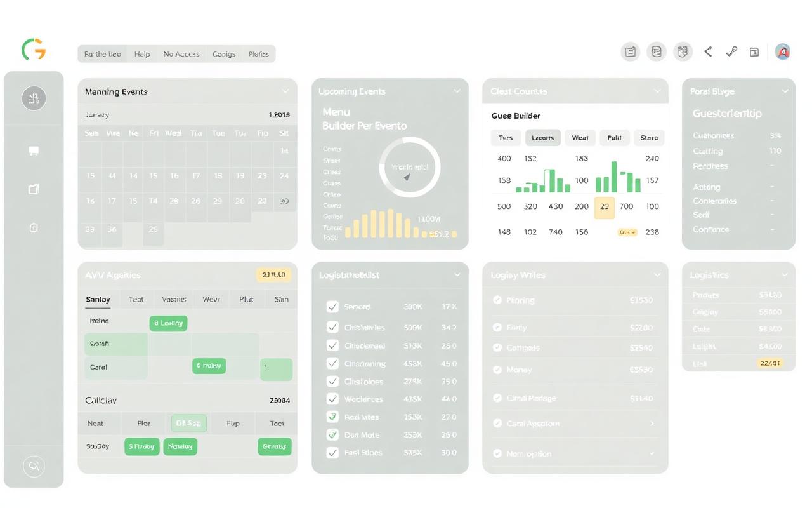Screen dimensions: 812x508
Task: Select calendar day 24 in Menning Events
Action: click(284, 176)
